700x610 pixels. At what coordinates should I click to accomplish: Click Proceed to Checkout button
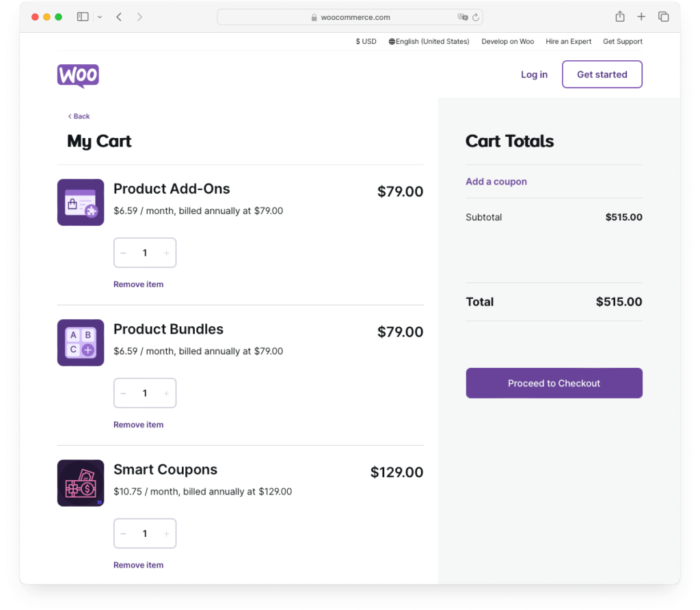click(554, 383)
